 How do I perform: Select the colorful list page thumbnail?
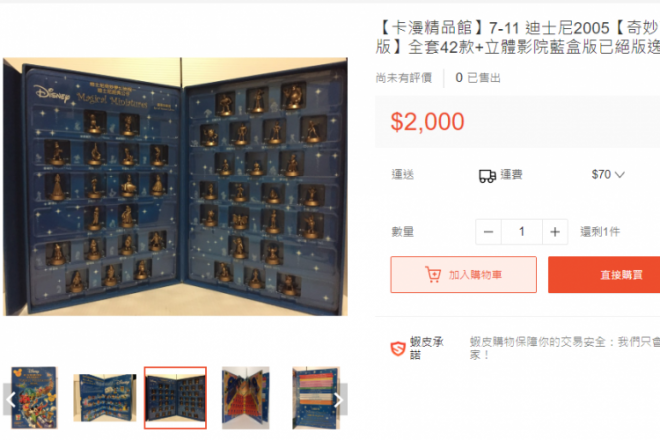(x=316, y=398)
